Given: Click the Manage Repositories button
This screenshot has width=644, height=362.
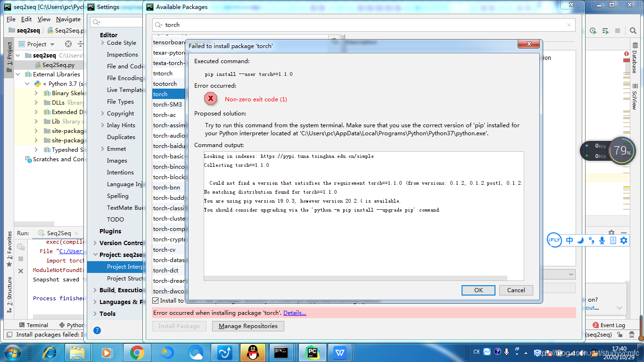Looking at the screenshot, I should pos(248,326).
